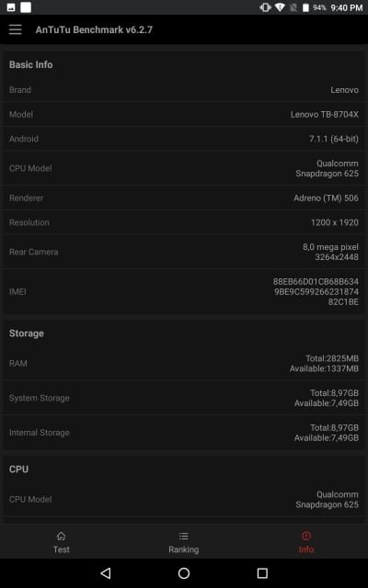Tap the Lenovo TB-8704X model value
The image size is (368, 588).
point(325,114)
